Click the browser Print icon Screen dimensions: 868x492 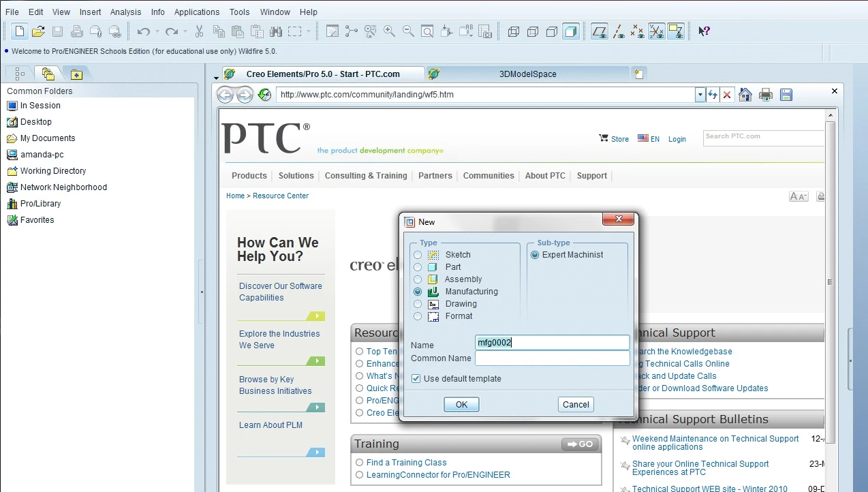coord(766,95)
